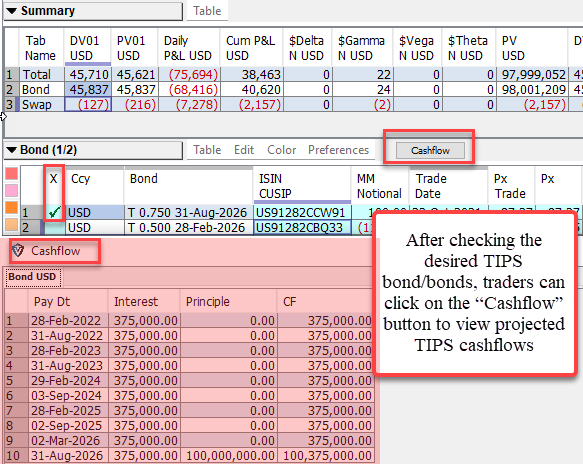Screen dimensions: 583x464
Task: Pick the red color swatch
Action: (x=12, y=174)
